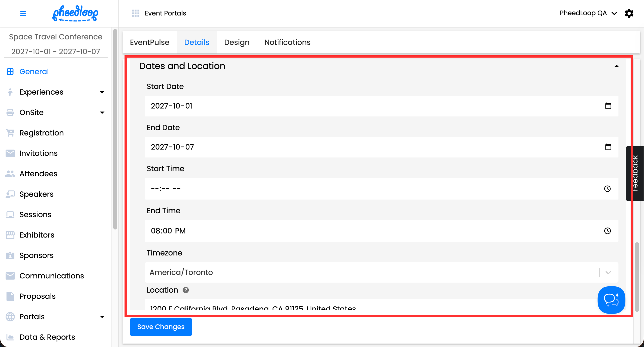Open the settings gear icon
Image resolution: width=644 pixels, height=347 pixels.
click(629, 13)
